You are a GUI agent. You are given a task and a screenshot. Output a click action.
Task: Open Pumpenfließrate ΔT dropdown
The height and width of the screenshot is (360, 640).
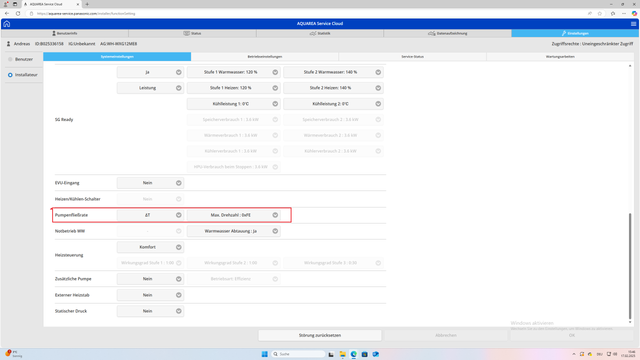pyautogui.click(x=150, y=215)
